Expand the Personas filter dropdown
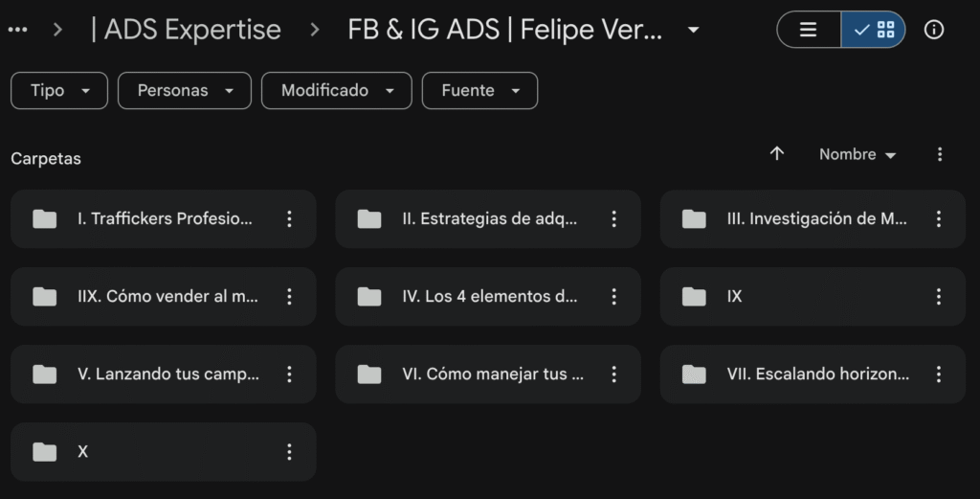The image size is (980, 499). point(185,91)
